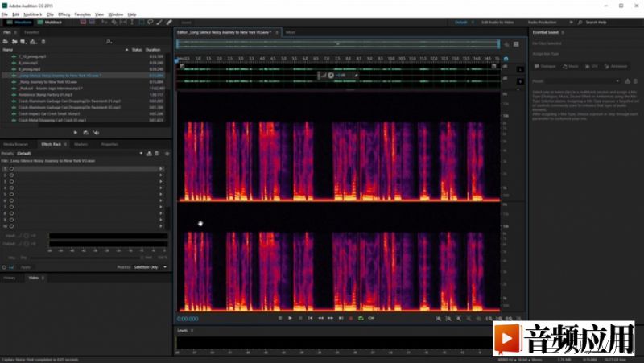Click Insert into Multitrack icon in Files panel
The image size is (644, 363).
[33, 42]
